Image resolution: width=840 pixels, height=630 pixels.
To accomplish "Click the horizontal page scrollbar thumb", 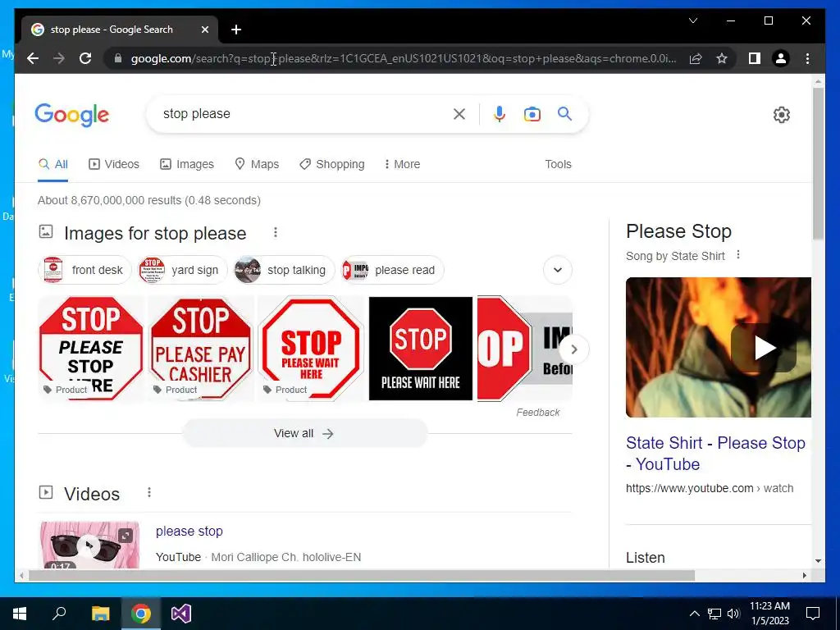I will (x=362, y=575).
